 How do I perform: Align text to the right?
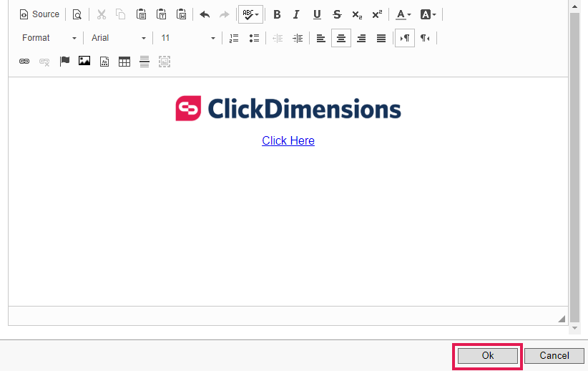361,38
